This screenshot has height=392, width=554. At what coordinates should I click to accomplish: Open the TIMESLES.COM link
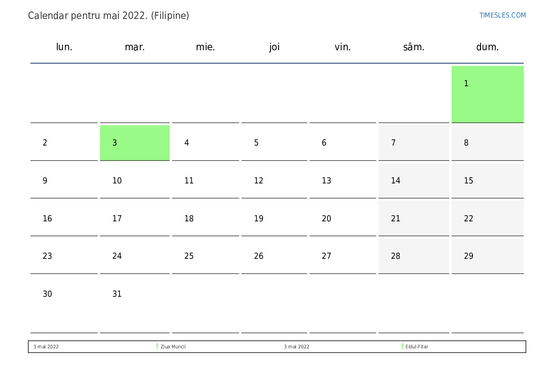[502, 15]
